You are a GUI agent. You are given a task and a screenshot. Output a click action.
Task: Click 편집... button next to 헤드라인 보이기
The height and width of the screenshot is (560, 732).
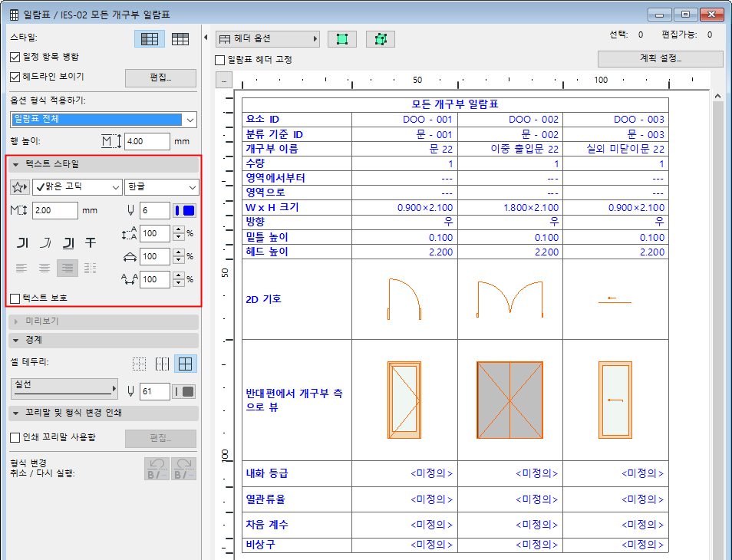[x=160, y=77]
